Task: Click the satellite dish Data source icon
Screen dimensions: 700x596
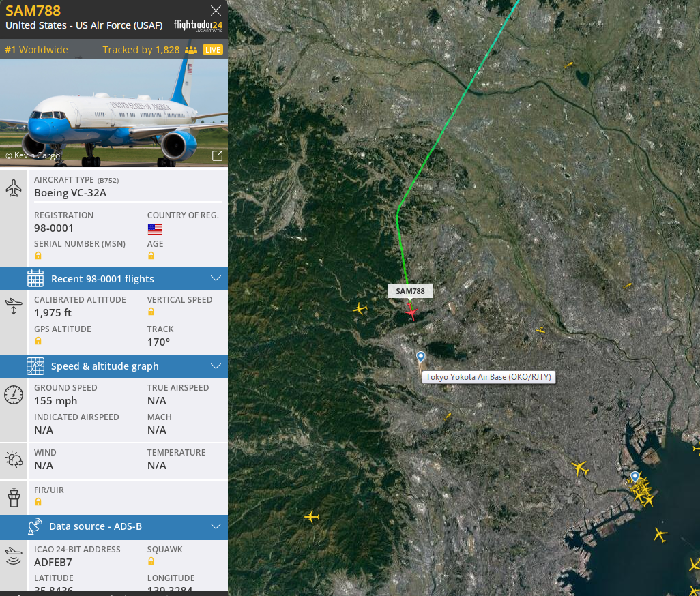Action: (x=35, y=526)
